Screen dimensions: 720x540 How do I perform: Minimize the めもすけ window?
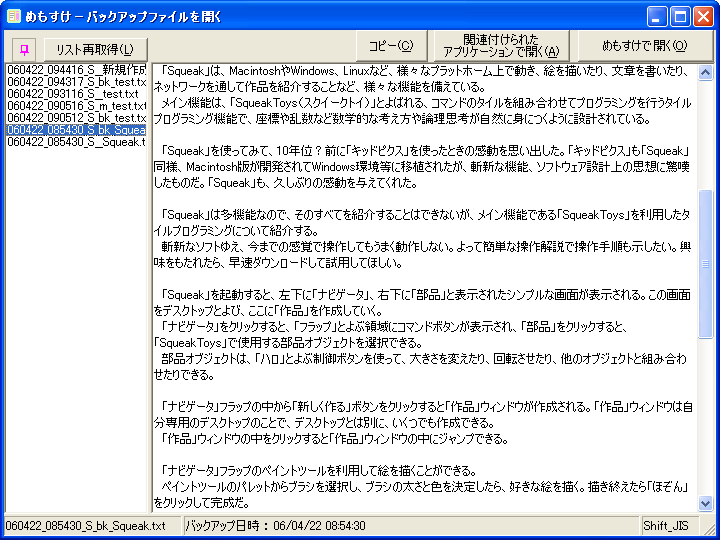[x=656, y=17]
